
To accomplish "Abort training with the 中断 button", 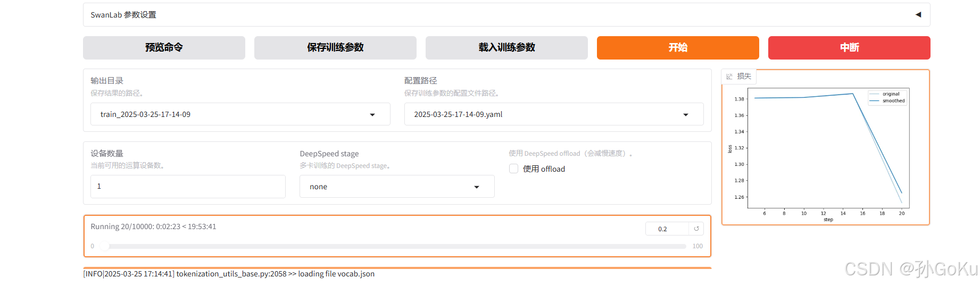I will [x=849, y=48].
